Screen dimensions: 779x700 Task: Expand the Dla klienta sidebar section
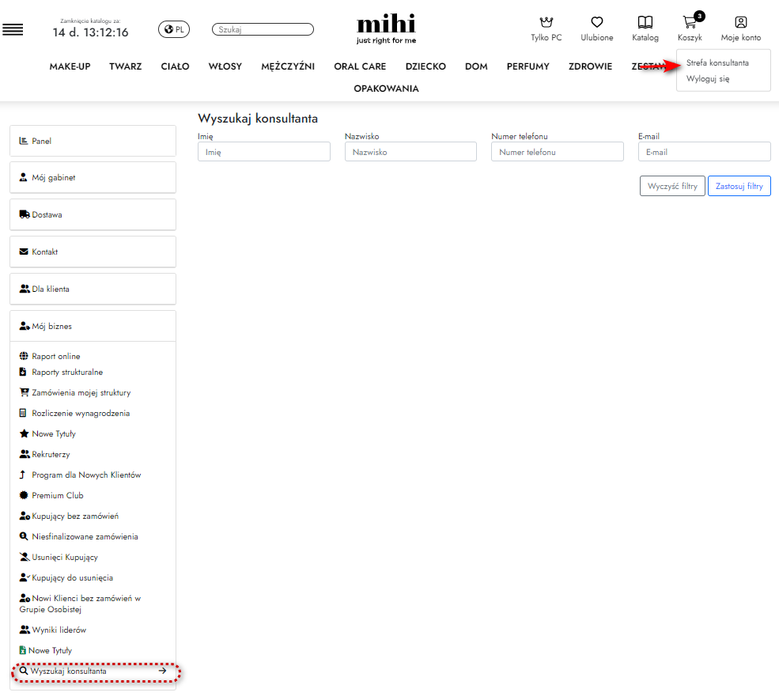click(x=93, y=289)
